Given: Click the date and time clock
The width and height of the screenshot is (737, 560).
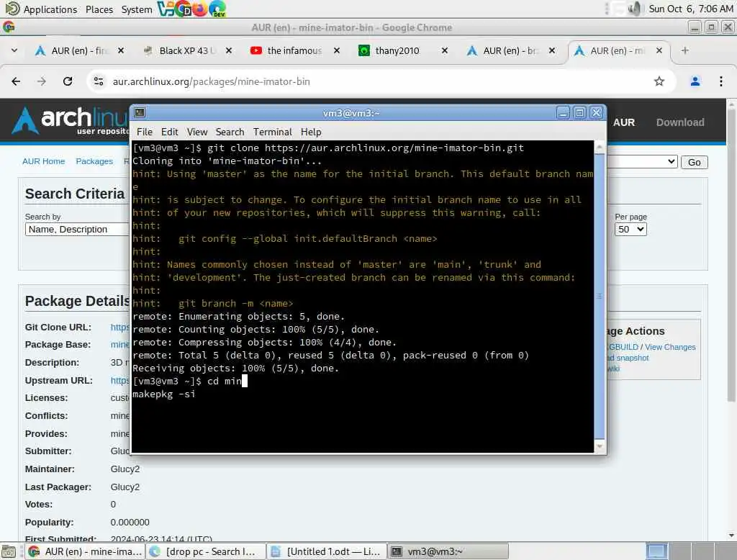Looking at the screenshot, I should pyautogui.click(x=690, y=9).
